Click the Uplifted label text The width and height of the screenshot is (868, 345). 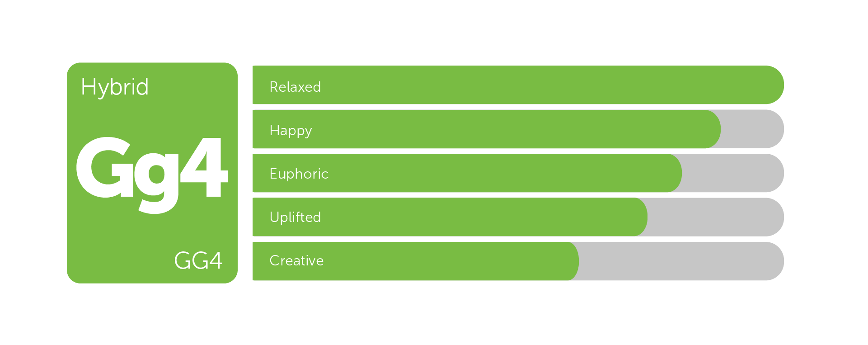click(x=295, y=217)
